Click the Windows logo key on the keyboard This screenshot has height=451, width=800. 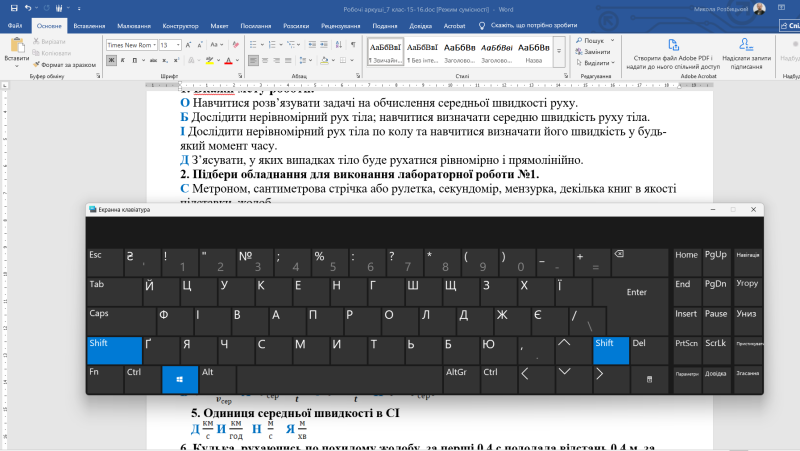(x=180, y=379)
